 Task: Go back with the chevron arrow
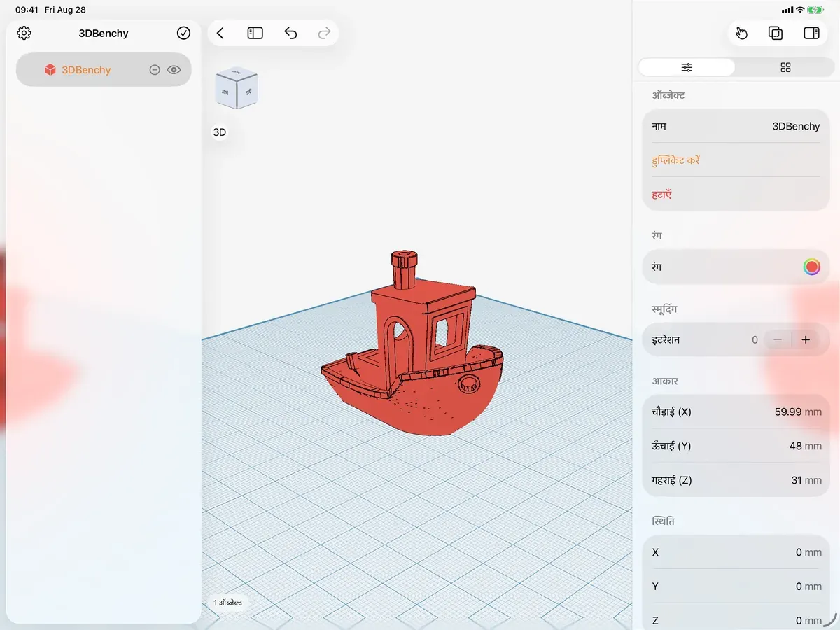point(220,33)
